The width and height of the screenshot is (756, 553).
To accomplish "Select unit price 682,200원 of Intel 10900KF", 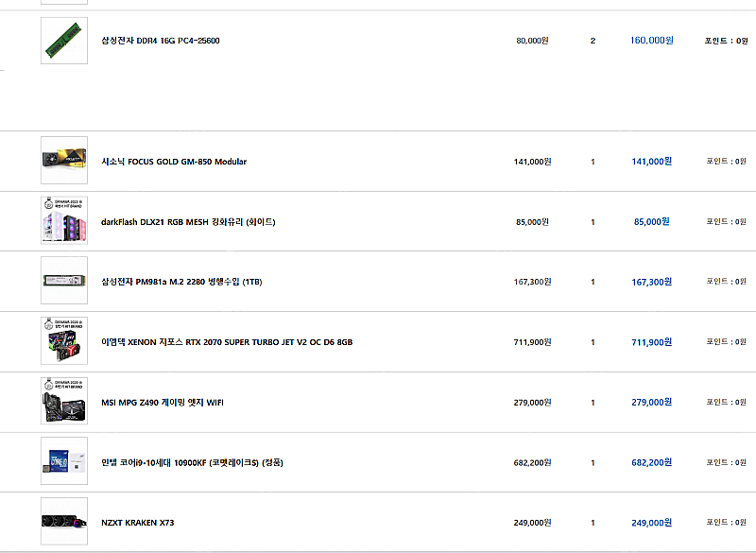I will pyautogui.click(x=532, y=462).
